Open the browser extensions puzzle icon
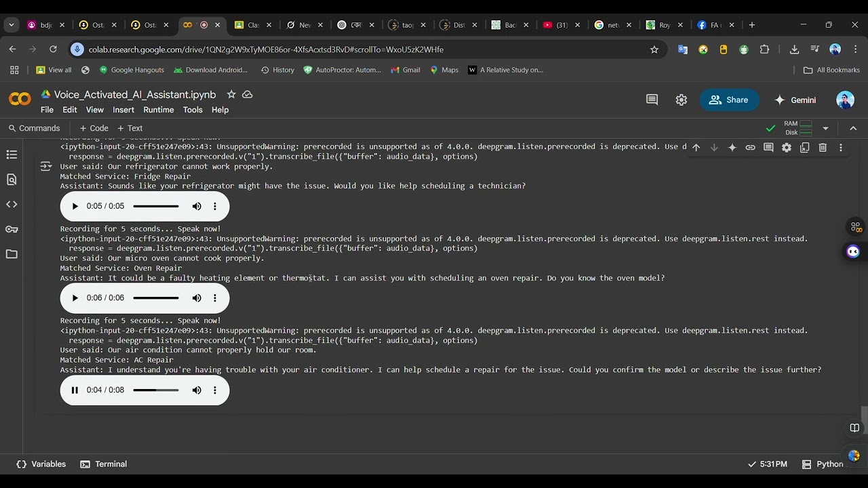 (764, 49)
